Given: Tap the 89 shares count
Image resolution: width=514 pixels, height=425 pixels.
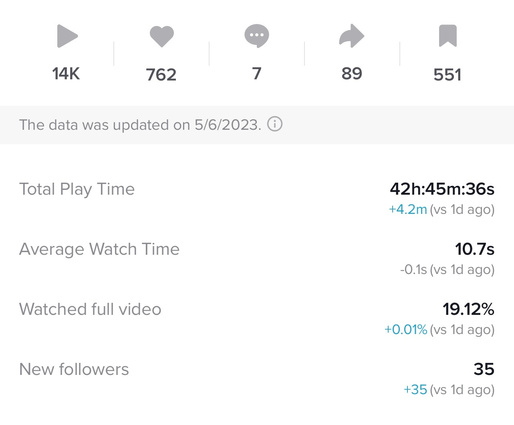Looking at the screenshot, I should coord(352,74).
